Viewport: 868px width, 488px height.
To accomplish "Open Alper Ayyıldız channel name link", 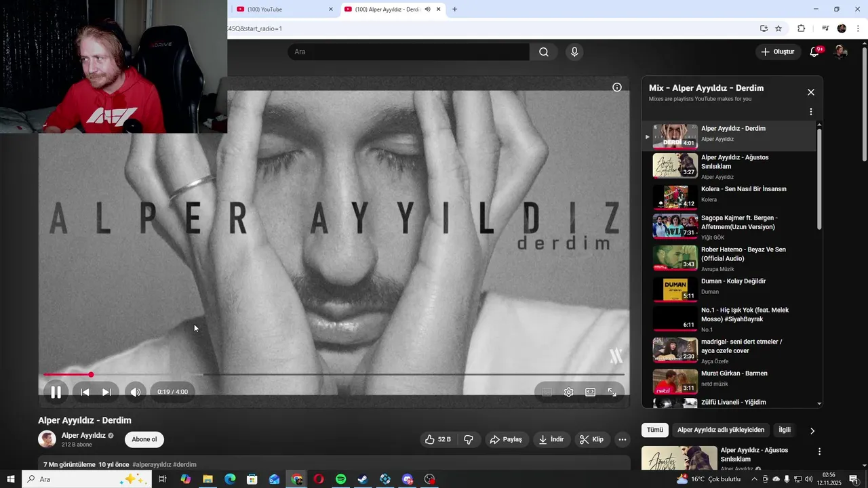I will pyautogui.click(x=83, y=435).
